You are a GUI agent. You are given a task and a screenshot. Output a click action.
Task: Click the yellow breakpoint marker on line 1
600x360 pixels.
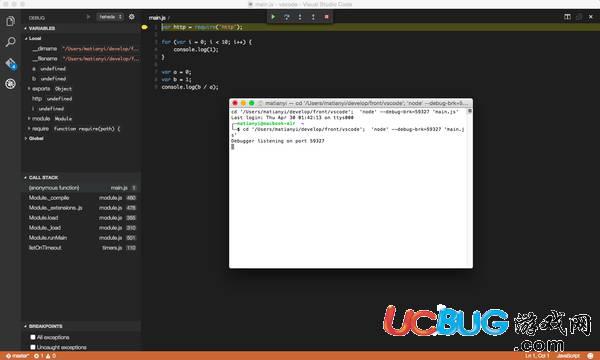(x=145, y=27)
